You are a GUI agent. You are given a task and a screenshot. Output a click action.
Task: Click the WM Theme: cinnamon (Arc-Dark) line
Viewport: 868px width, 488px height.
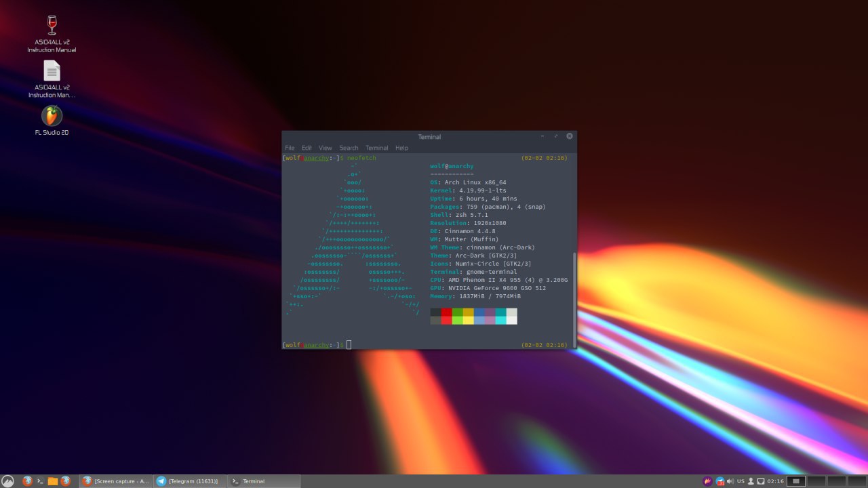coord(482,247)
